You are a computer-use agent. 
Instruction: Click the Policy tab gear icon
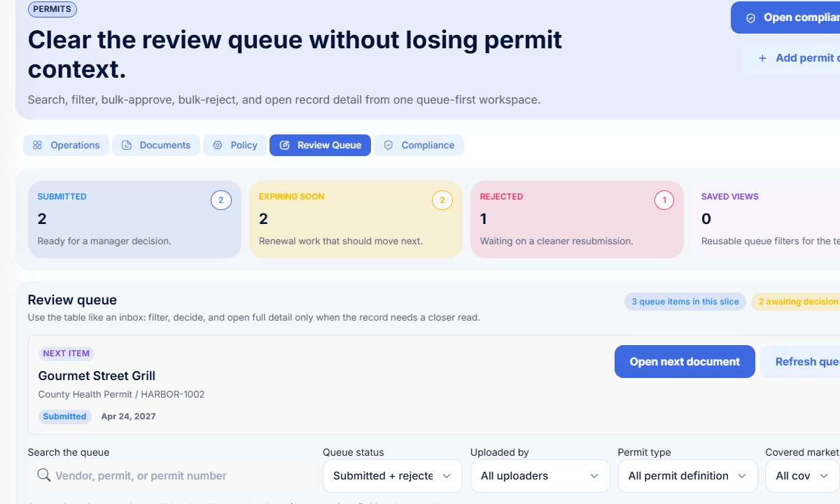pos(218,146)
